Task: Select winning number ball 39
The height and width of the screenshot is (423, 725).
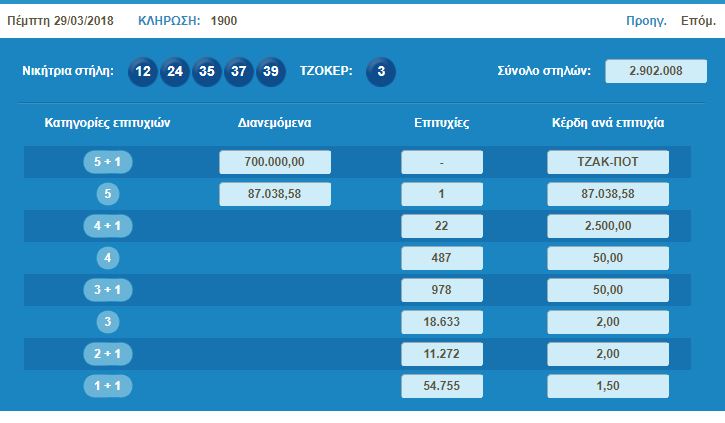Action: pos(271,71)
